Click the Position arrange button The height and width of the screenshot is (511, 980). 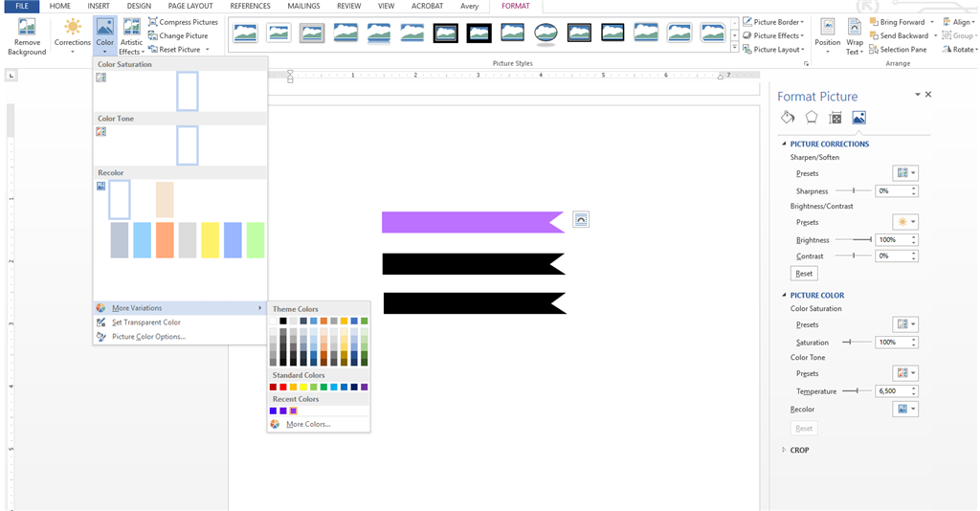[x=828, y=37]
